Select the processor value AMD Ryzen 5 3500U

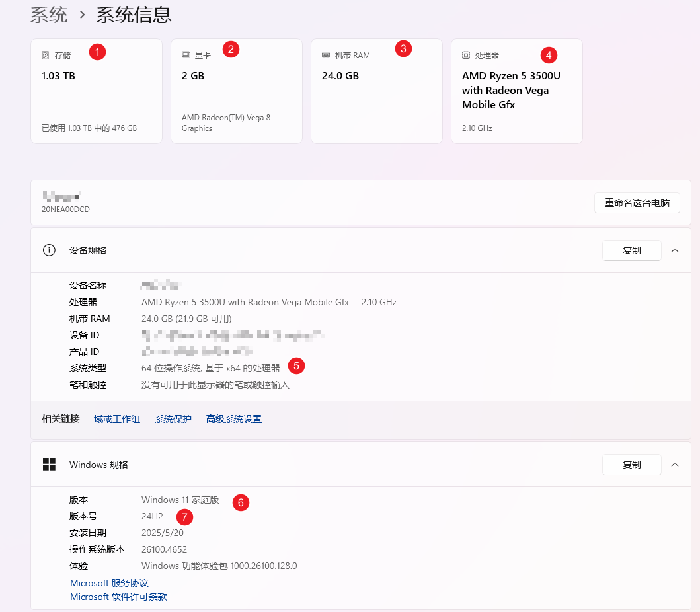[245, 302]
